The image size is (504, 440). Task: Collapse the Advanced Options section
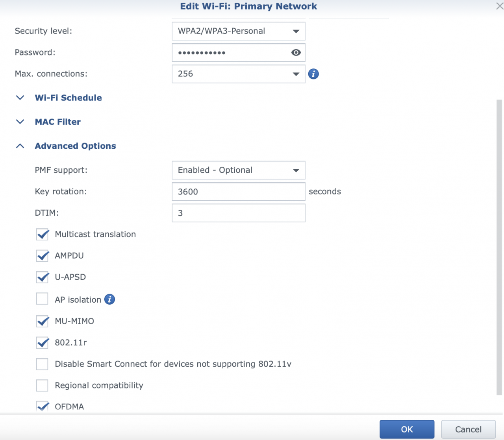[75, 146]
